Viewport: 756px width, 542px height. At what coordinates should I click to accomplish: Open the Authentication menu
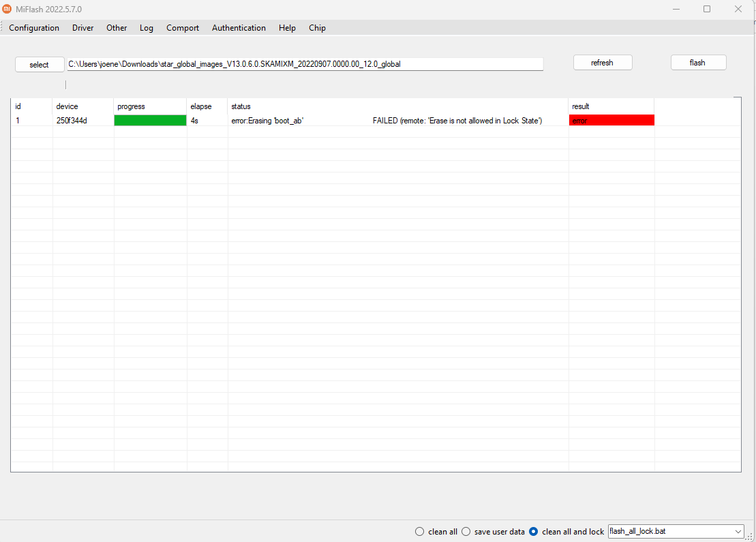point(239,28)
